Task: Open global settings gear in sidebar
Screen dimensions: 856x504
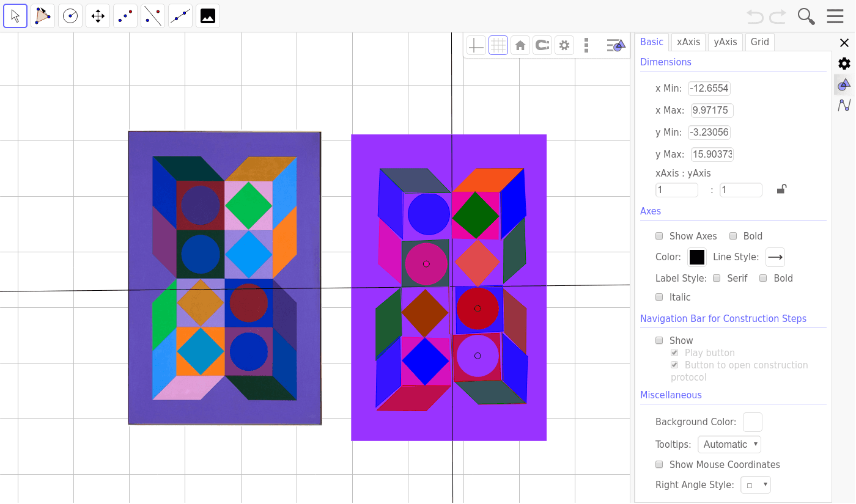Action: click(x=844, y=64)
